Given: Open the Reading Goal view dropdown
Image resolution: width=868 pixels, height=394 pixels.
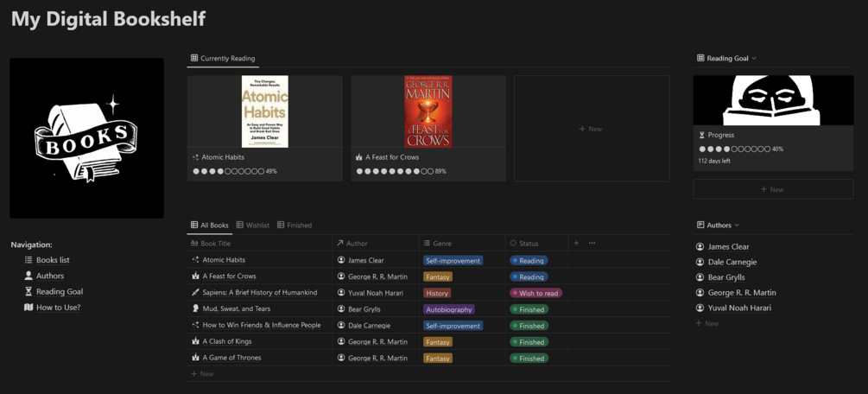Looking at the screenshot, I should point(726,58).
